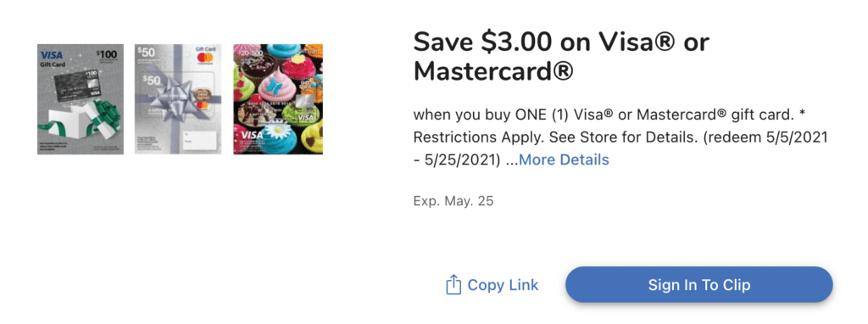Select the cupcake Visa gift card thumbnail
The width and height of the screenshot is (868, 324).
point(278,99)
